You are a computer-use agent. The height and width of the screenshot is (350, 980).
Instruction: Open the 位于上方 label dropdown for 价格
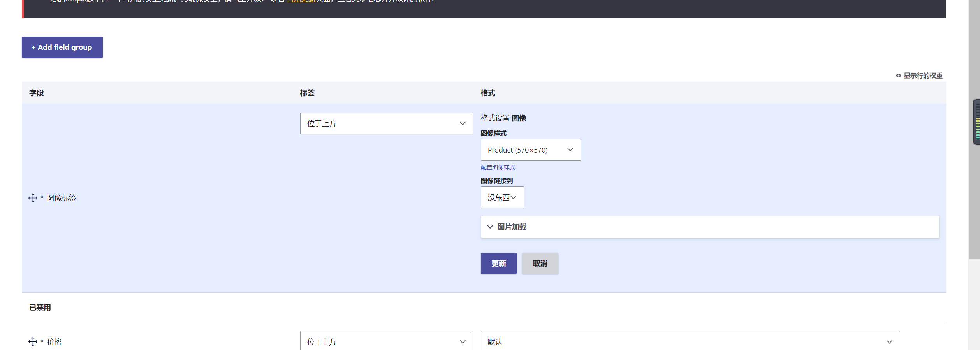point(387,341)
